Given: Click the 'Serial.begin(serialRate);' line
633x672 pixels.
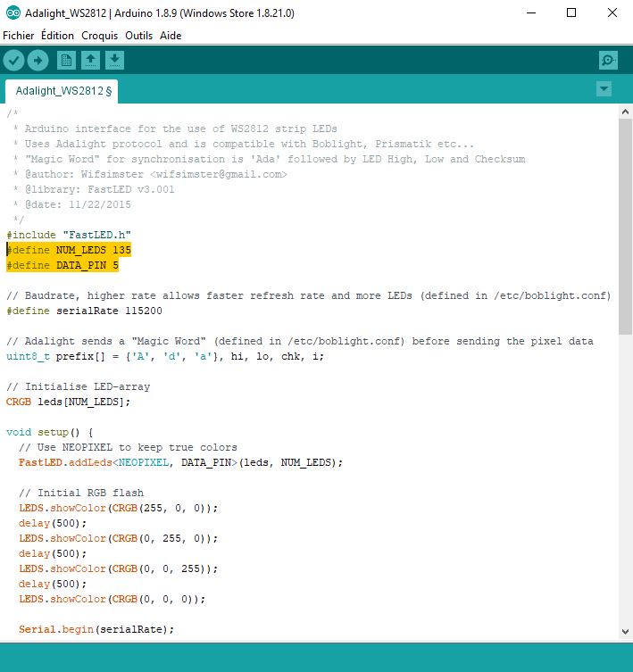Looking at the screenshot, I should pos(96,629).
